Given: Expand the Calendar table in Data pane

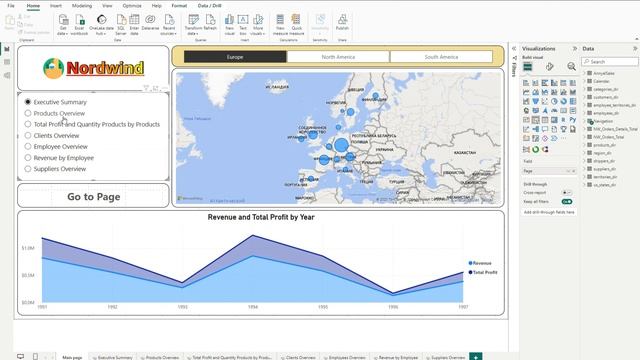Looking at the screenshot, I should click(x=584, y=81).
